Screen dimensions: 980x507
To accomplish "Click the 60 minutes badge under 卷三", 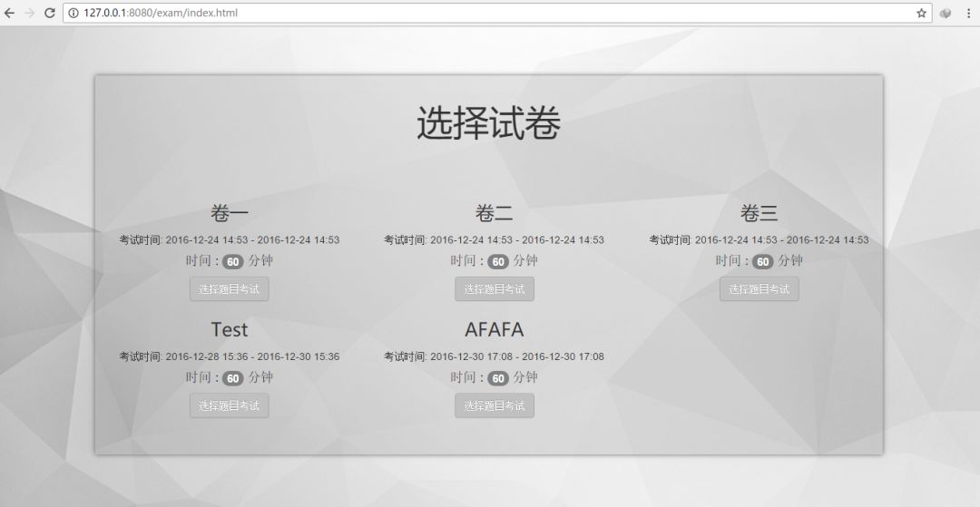I will click(x=762, y=261).
